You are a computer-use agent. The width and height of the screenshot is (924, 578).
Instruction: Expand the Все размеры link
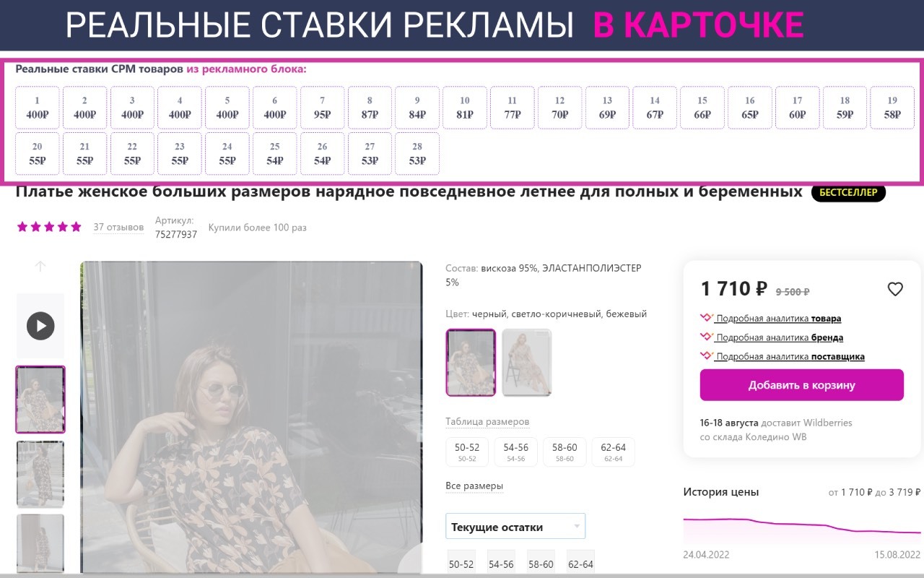[x=474, y=486]
